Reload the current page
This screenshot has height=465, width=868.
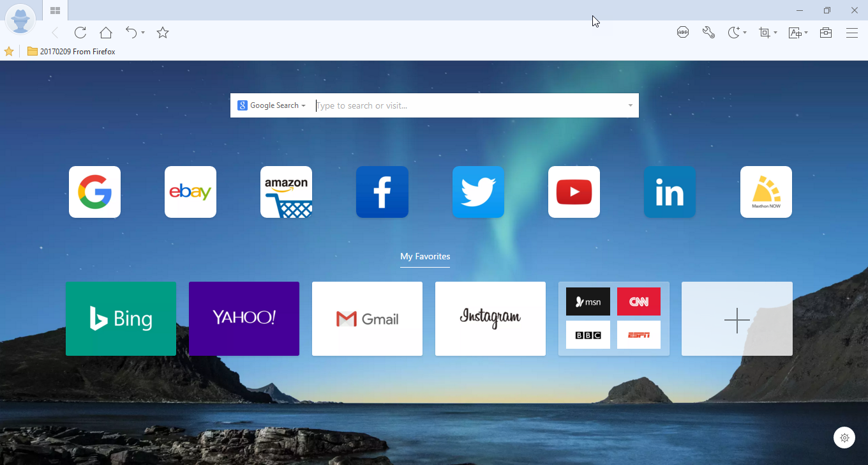coord(80,32)
